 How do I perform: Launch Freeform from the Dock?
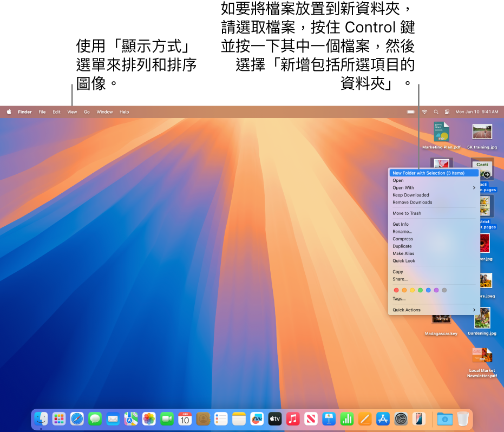pyautogui.click(x=257, y=419)
